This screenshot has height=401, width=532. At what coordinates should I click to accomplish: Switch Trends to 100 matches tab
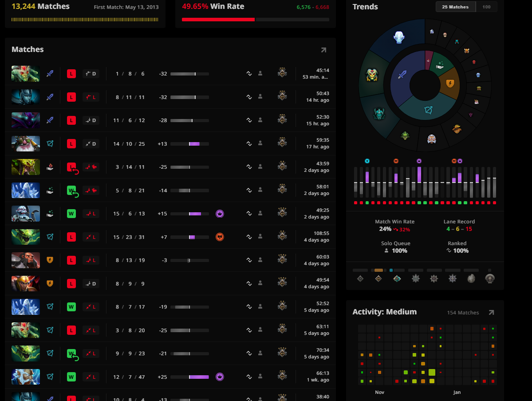[487, 7]
